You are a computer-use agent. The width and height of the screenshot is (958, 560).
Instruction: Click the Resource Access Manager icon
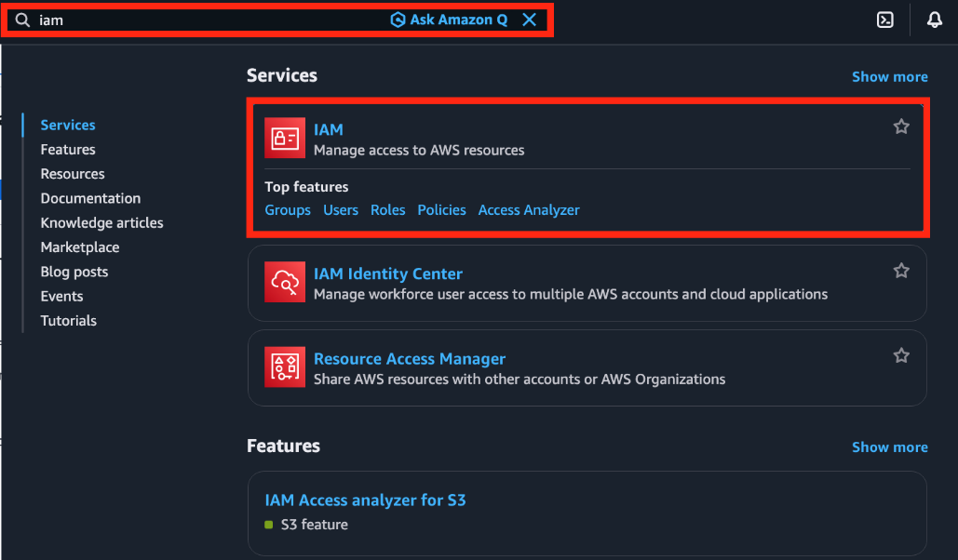coord(285,367)
